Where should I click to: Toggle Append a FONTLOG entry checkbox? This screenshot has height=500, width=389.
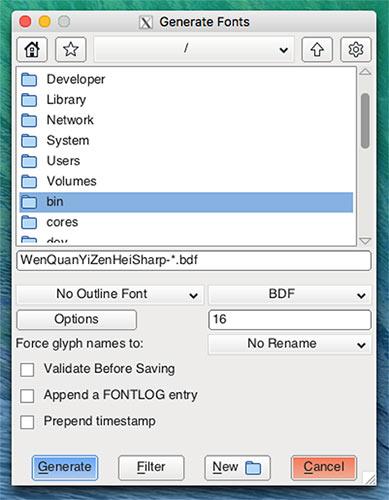(27, 396)
